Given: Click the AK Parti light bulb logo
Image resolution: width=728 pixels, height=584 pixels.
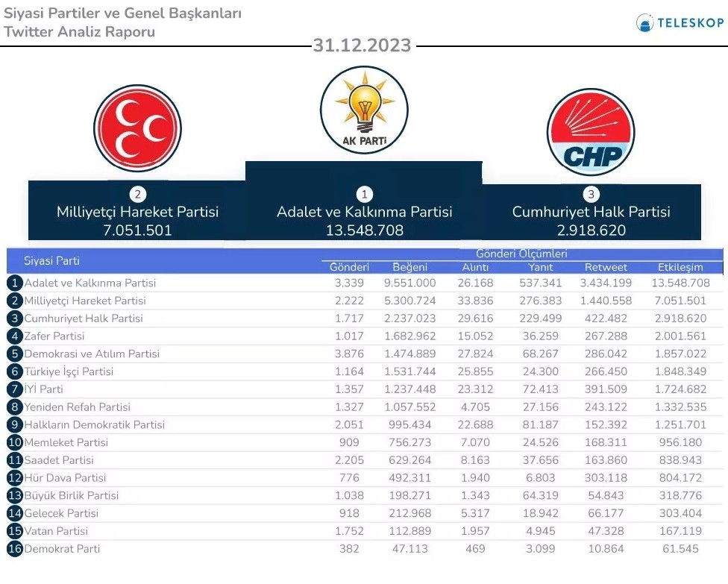Looking at the screenshot, I should coord(364,109).
